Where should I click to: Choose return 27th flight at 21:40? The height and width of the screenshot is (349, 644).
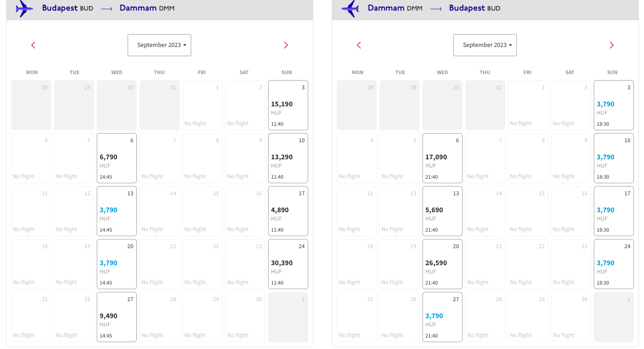pos(442,317)
